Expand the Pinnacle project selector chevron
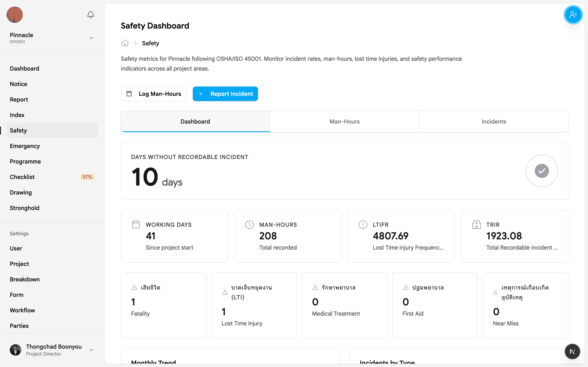Viewport: 588px width, 367px height. (x=91, y=38)
